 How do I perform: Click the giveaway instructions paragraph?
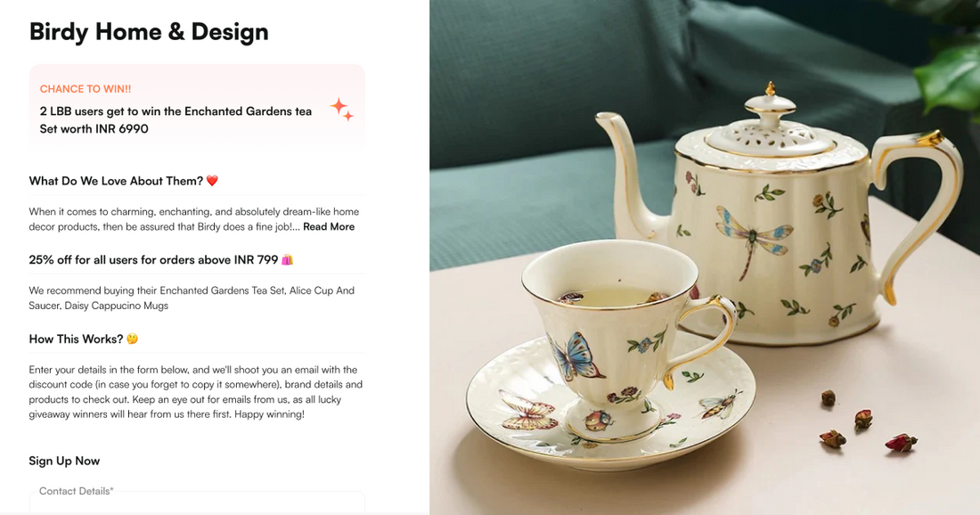pos(196,392)
